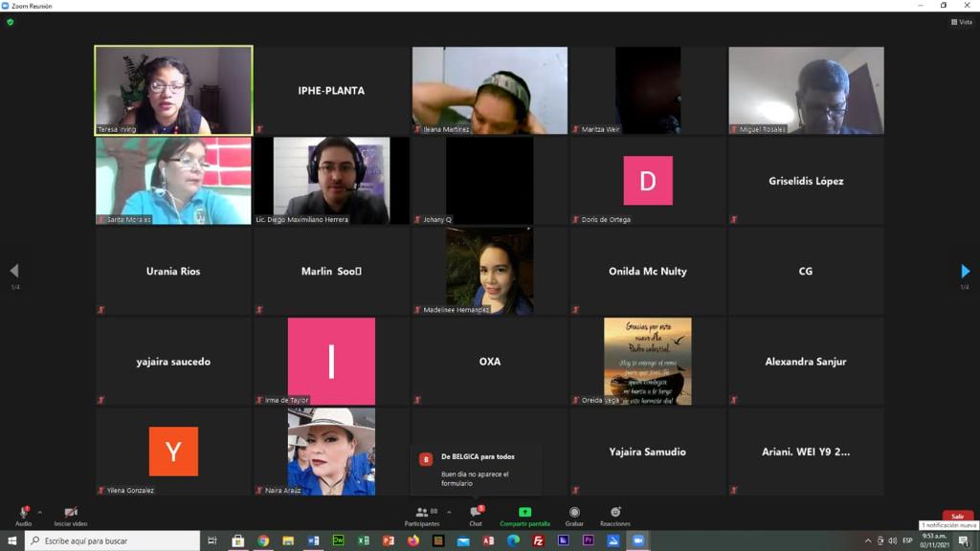Open FileZilla from the taskbar

(538, 541)
